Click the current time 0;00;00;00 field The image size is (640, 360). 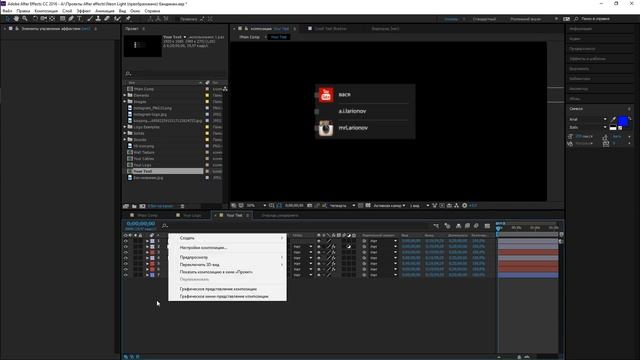(x=140, y=224)
